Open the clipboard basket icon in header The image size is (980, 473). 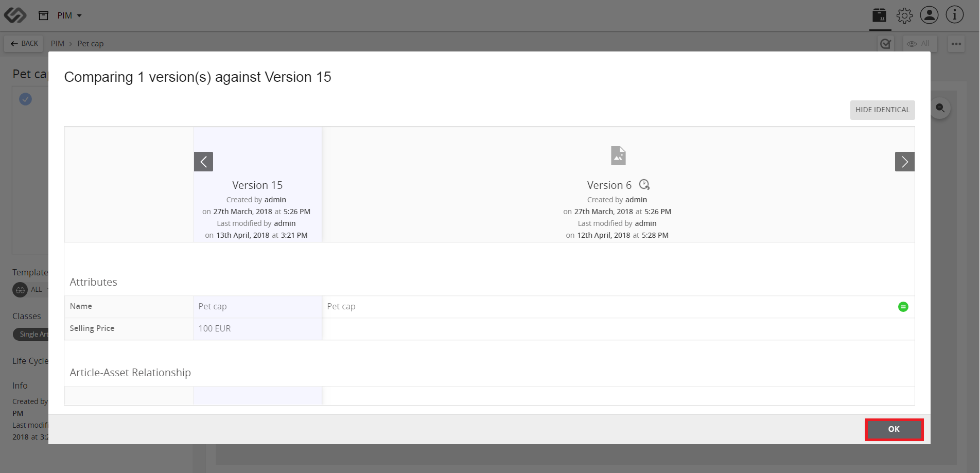coord(880,15)
